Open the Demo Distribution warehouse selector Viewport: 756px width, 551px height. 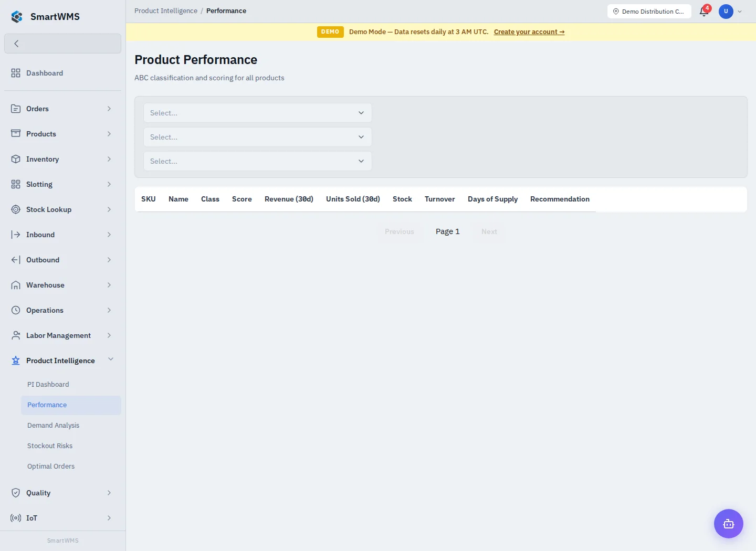pyautogui.click(x=649, y=11)
